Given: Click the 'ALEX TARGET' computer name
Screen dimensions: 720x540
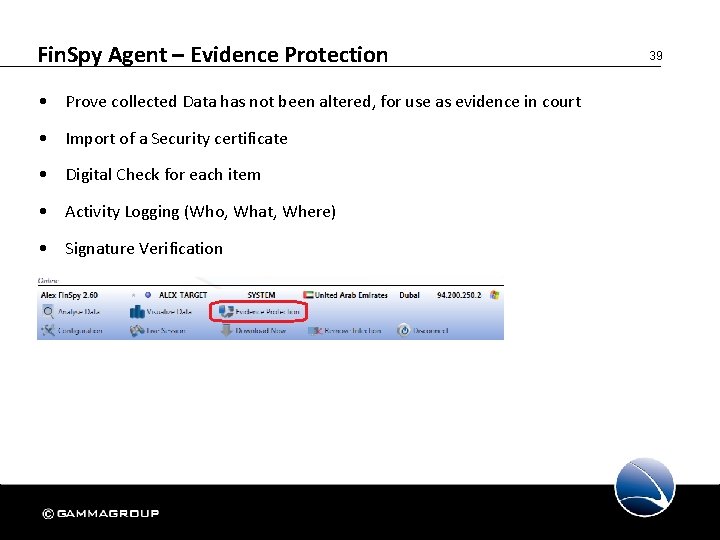Looking at the screenshot, I should point(183,295).
